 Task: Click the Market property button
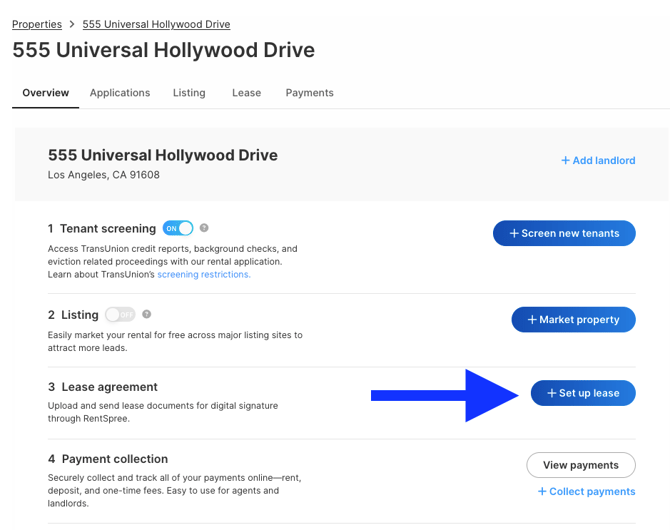coord(573,320)
